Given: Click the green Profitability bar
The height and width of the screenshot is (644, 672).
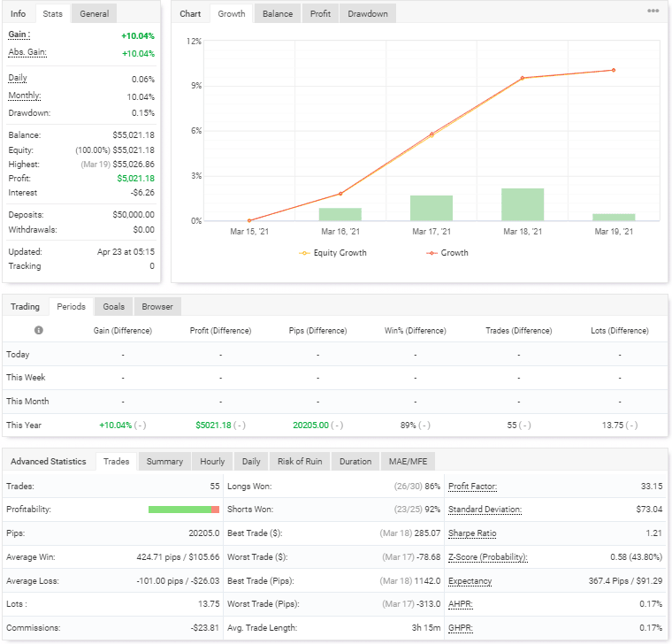Looking at the screenshot, I should click(179, 510).
